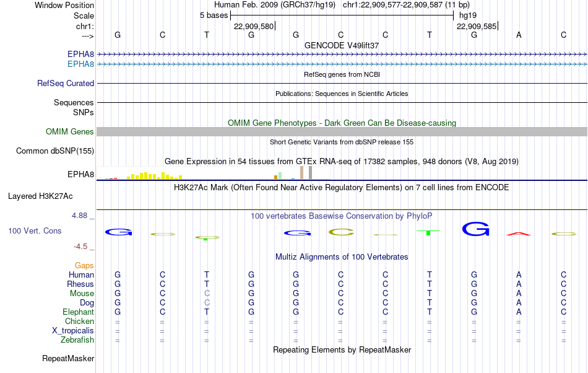Click the tall tan GTEx expression bar
This screenshot has width=588, height=373.
[302, 173]
